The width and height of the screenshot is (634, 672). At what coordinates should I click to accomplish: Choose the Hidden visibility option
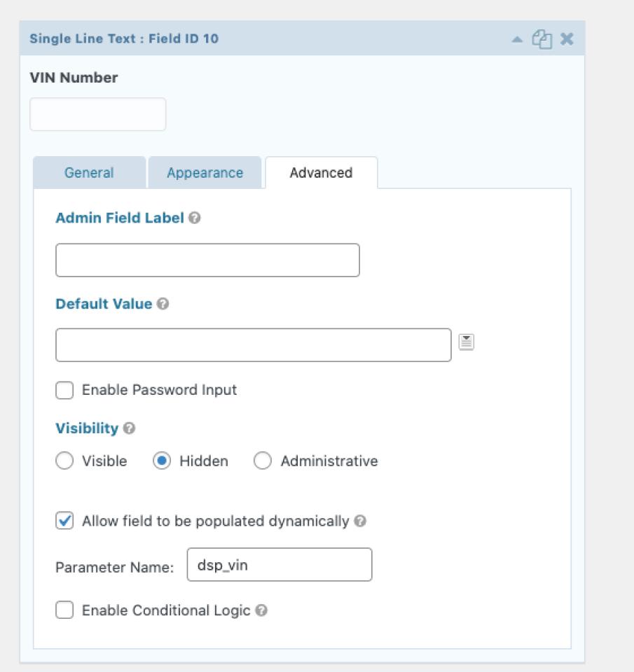click(x=162, y=461)
